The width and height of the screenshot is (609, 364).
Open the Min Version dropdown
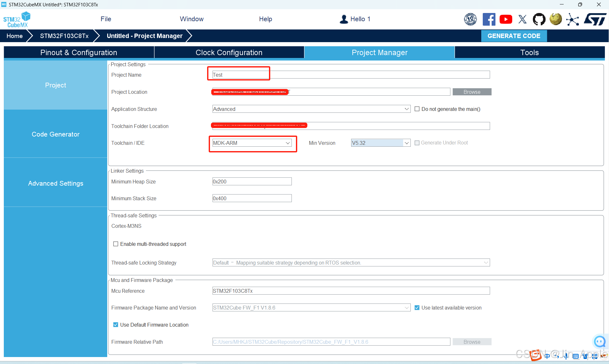[x=380, y=143]
